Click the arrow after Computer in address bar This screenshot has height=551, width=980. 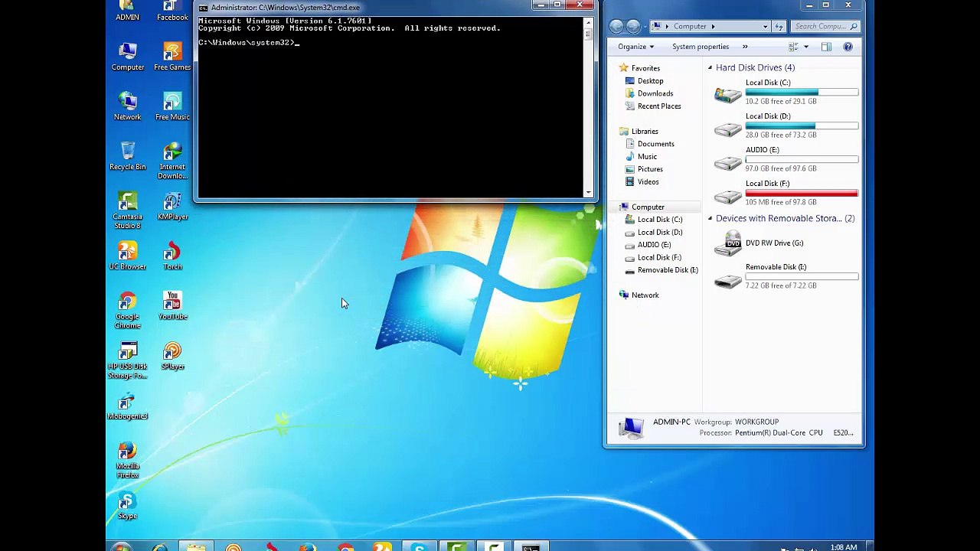(x=713, y=26)
